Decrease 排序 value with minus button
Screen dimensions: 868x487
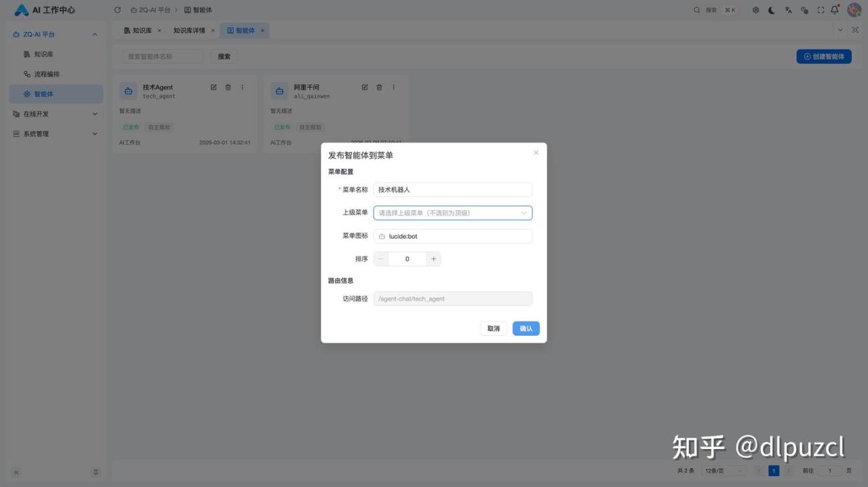381,259
